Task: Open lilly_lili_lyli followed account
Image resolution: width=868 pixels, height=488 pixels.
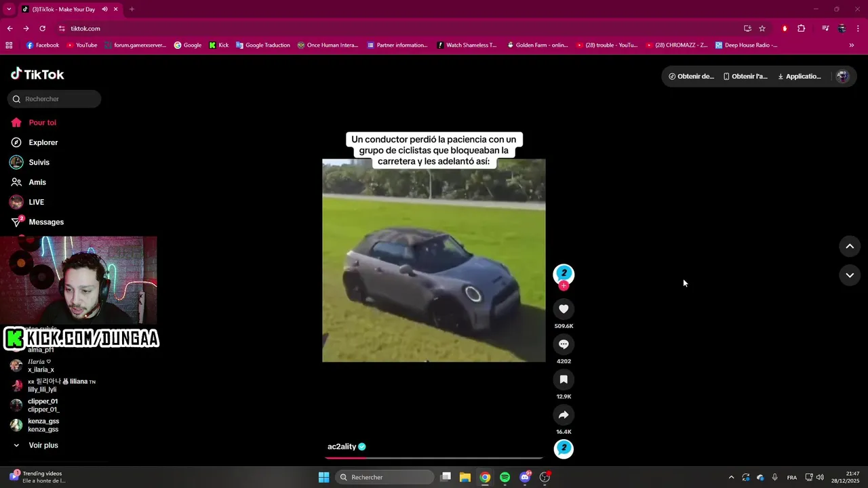Action: click(x=53, y=386)
